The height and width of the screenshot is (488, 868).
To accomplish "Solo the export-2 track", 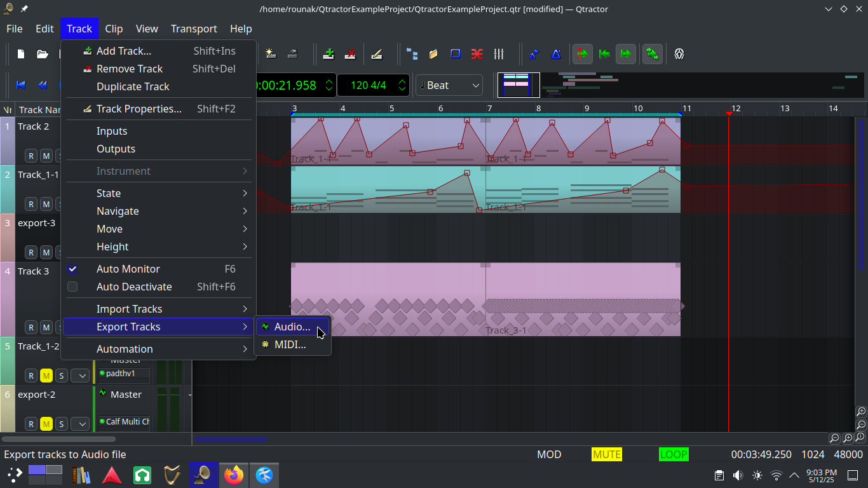I will coord(62,424).
